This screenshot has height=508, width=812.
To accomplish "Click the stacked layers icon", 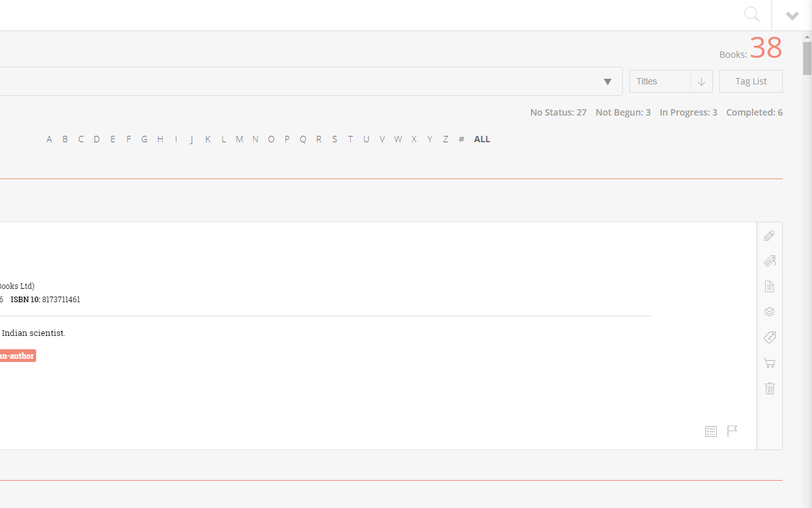I will tap(769, 312).
